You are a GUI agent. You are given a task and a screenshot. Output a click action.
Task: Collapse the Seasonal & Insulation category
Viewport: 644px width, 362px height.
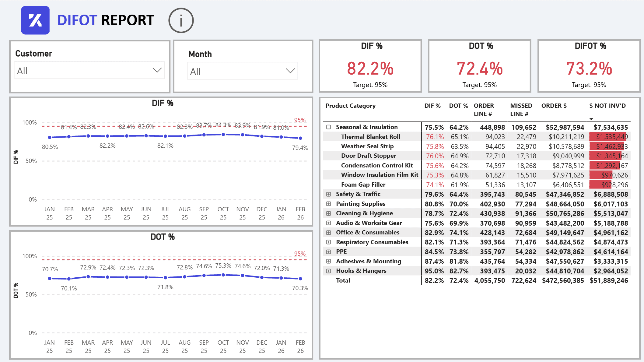click(328, 127)
